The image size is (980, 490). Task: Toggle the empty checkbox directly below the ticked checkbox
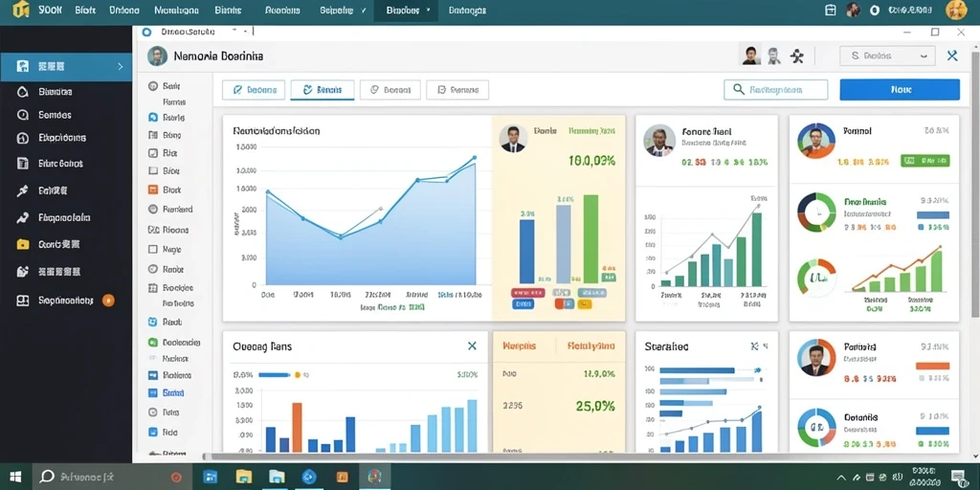(152, 170)
